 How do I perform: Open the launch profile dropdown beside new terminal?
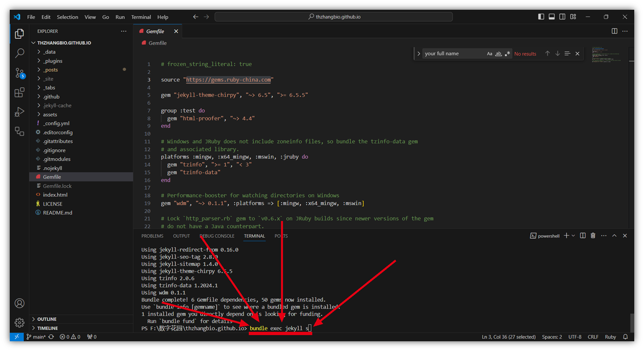point(573,236)
